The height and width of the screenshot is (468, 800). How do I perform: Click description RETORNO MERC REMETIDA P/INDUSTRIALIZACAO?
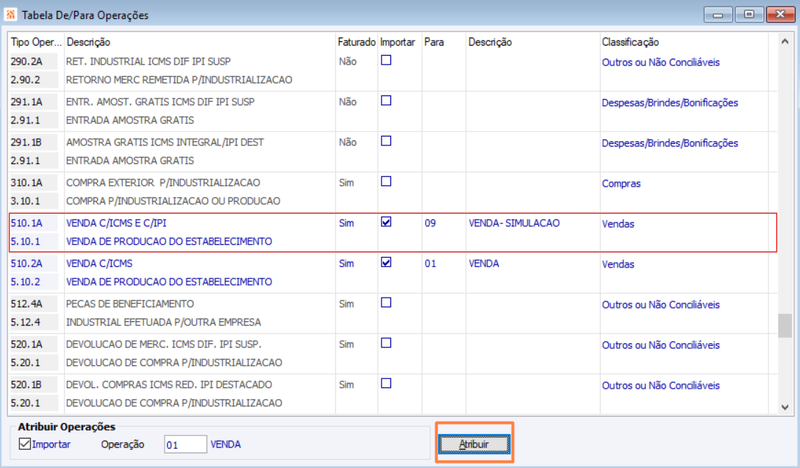point(179,80)
